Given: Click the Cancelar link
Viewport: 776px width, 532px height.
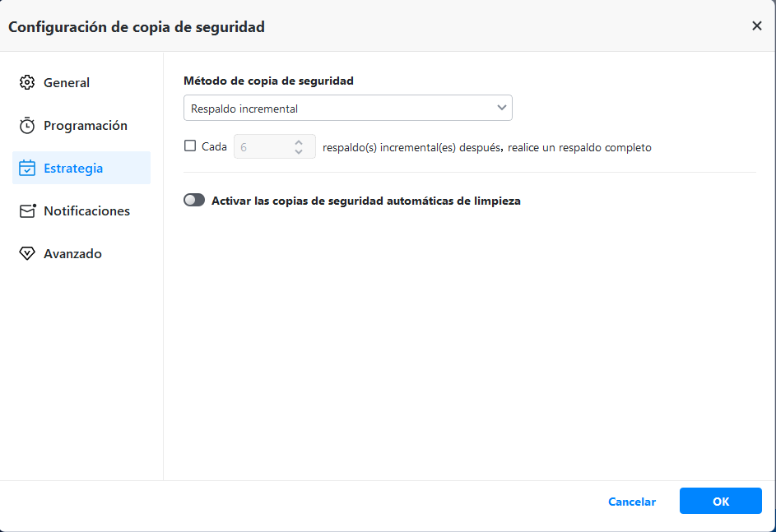Looking at the screenshot, I should [x=632, y=502].
